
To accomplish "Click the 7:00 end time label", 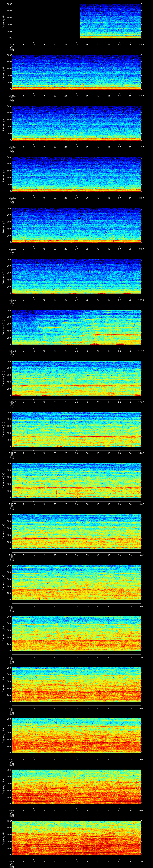I will [x=141, y=147].
